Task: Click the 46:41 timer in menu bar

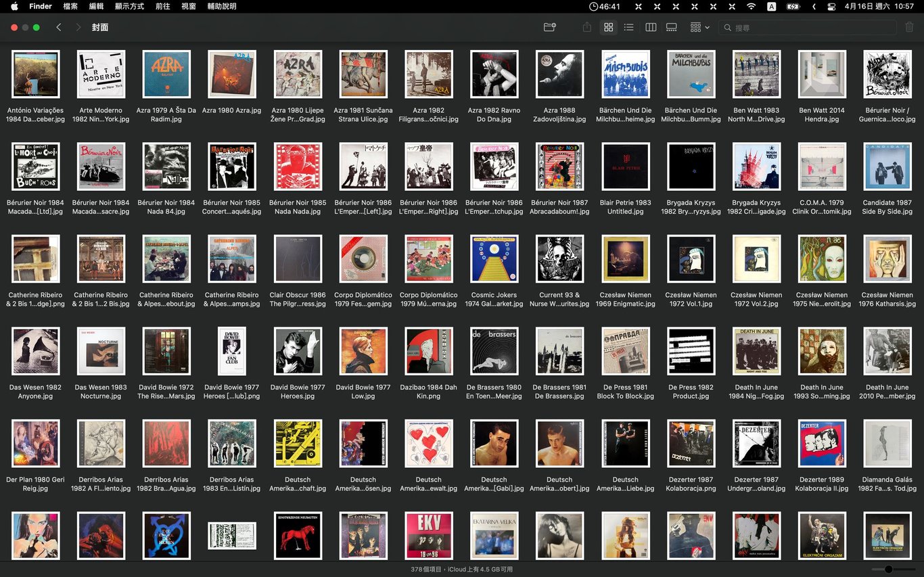Action: (605, 6)
